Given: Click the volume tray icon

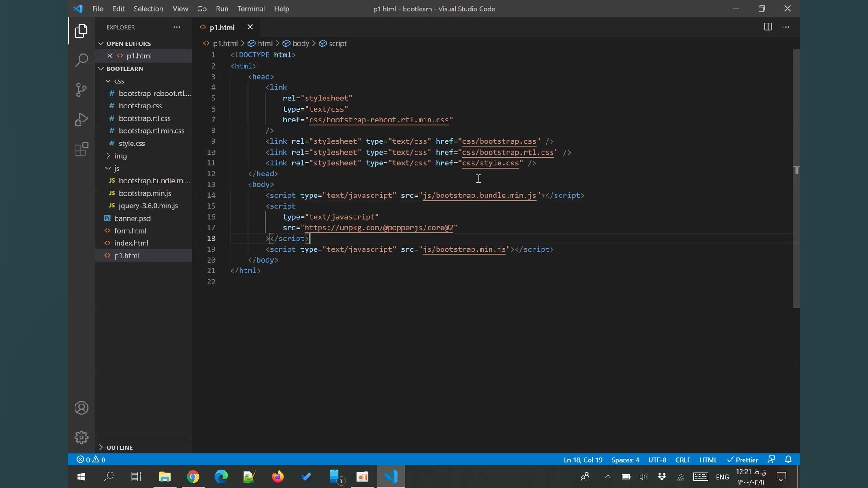Looking at the screenshot, I should (643, 477).
